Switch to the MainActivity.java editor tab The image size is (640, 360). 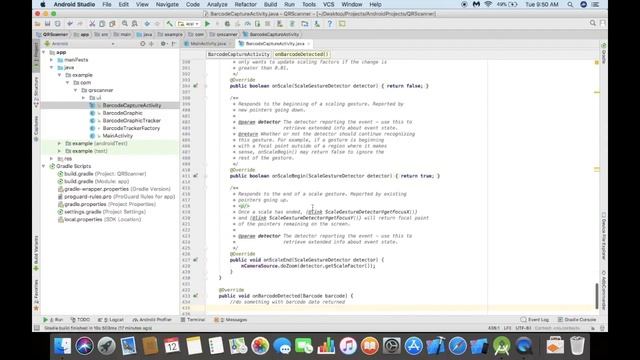coord(208,44)
